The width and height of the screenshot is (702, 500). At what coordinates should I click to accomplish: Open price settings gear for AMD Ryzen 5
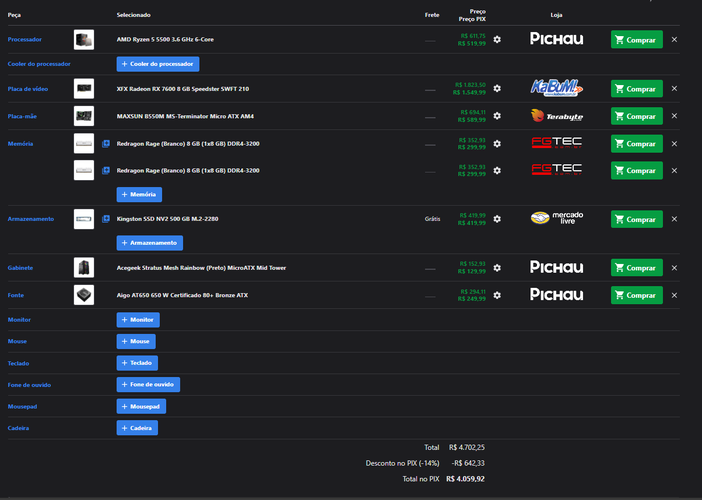click(497, 39)
